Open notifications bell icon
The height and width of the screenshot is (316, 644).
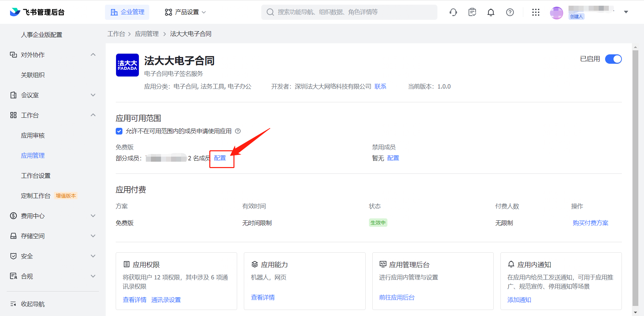(x=491, y=12)
